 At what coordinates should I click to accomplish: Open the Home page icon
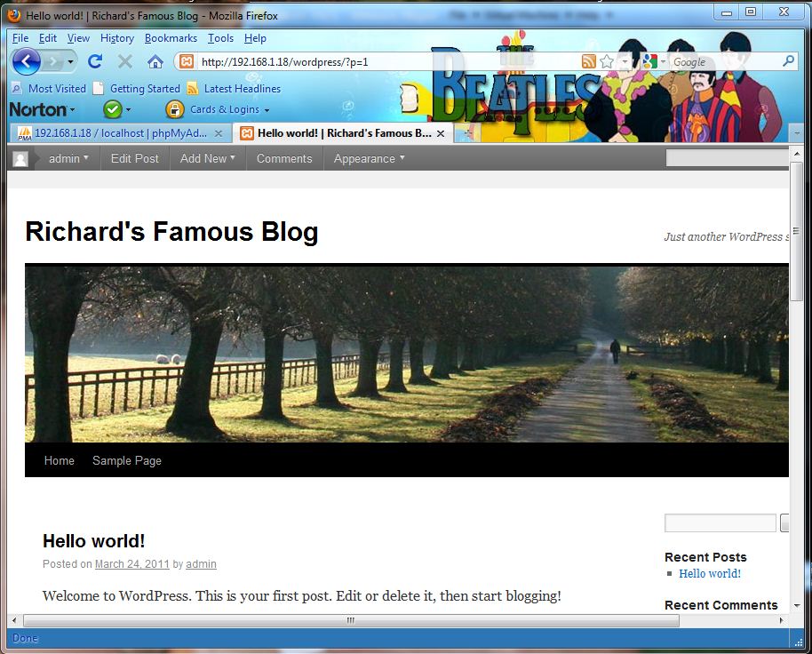[x=155, y=61]
